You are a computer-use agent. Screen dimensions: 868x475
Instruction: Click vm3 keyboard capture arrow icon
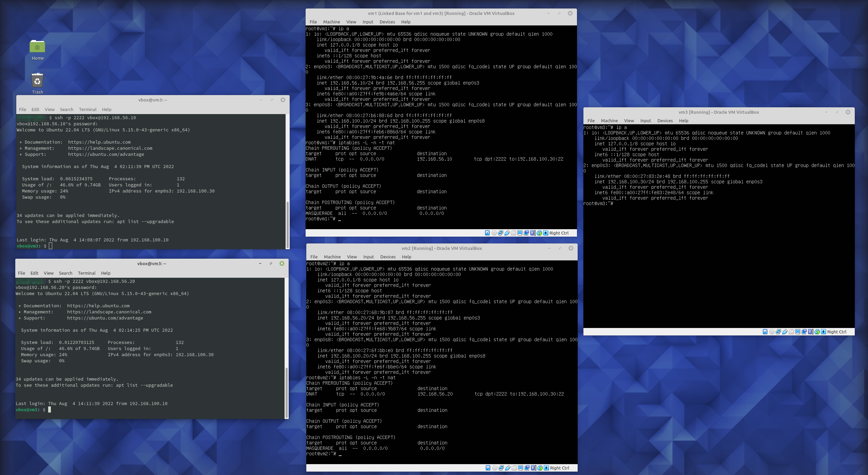[x=823, y=332]
